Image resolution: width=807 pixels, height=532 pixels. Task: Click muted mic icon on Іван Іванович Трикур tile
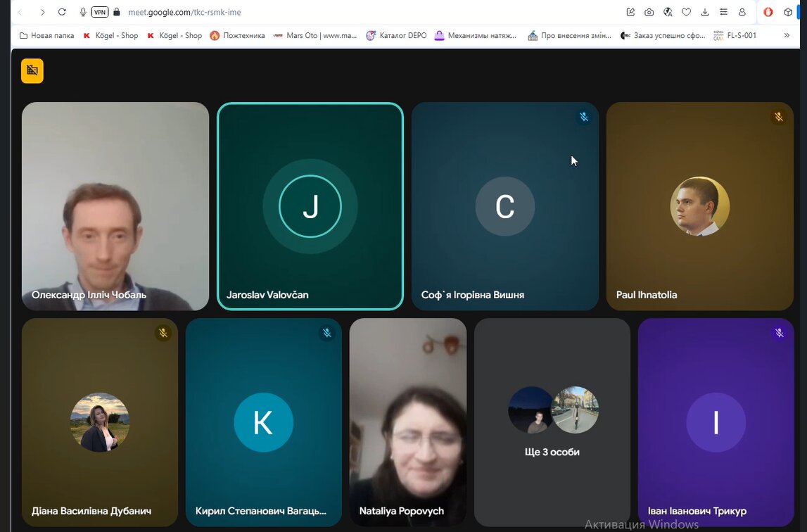(779, 334)
